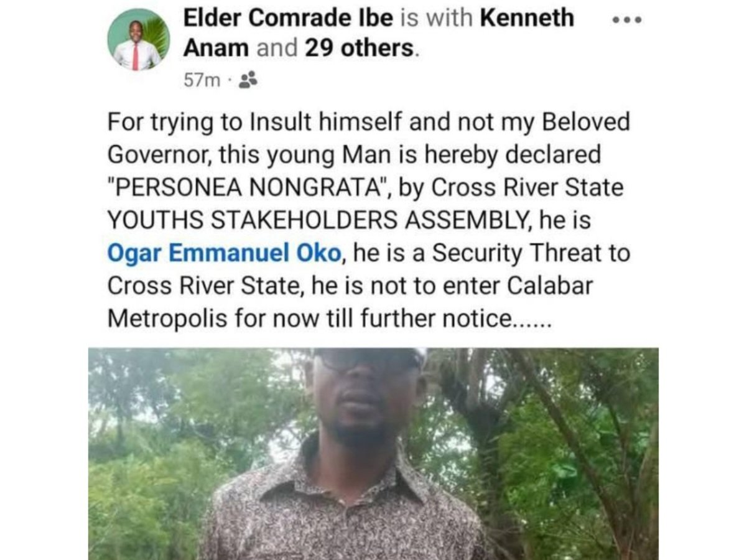The width and height of the screenshot is (744, 560).
Task: Open the Ogar Emmanuel Oko tagged profile
Action: tap(224, 253)
